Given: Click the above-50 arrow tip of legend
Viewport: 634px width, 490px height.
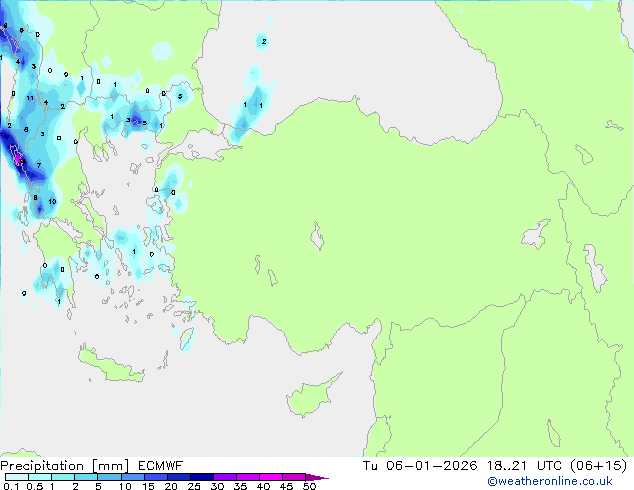Looking at the screenshot, I should (317, 477).
